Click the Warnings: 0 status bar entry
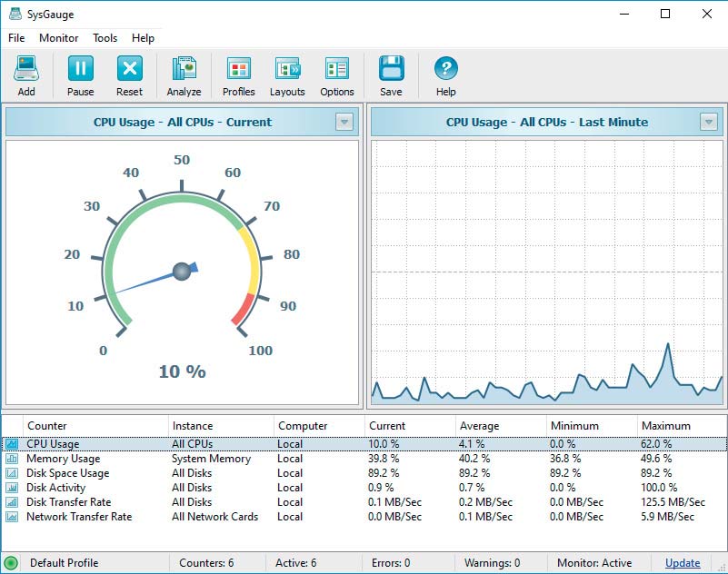Screen dimensions: 728x574 click(x=492, y=563)
